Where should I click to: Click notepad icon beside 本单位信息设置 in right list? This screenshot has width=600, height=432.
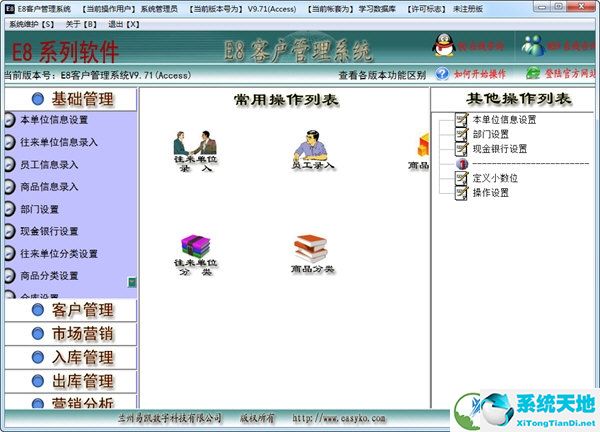point(461,119)
